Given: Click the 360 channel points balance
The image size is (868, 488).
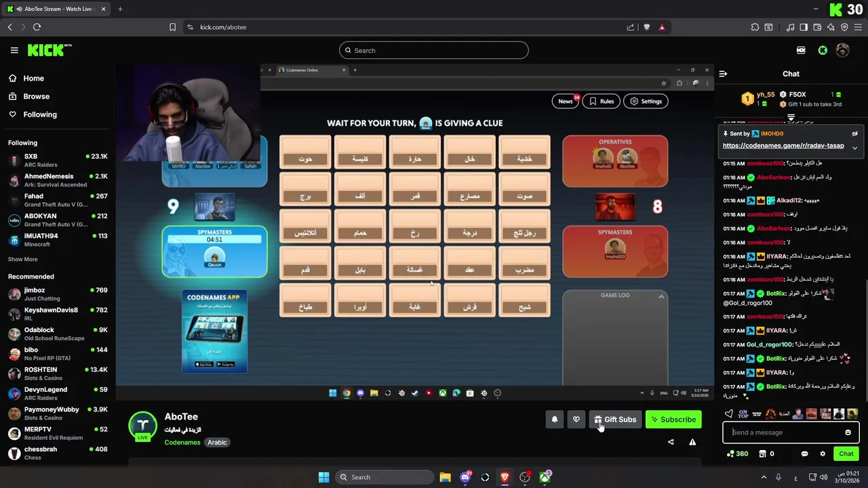Looking at the screenshot, I should pos(737,453).
